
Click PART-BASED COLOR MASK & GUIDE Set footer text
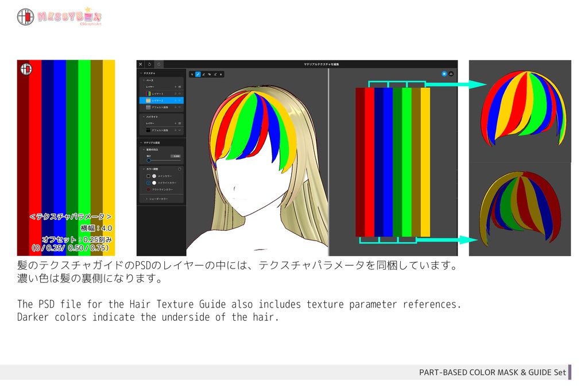coord(492,372)
